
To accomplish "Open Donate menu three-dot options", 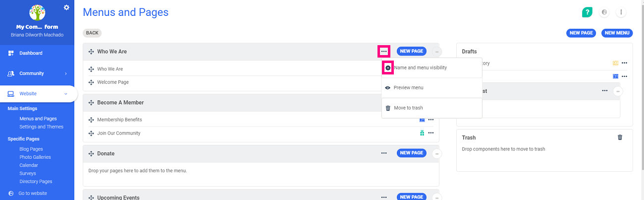I will click(384, 153).
